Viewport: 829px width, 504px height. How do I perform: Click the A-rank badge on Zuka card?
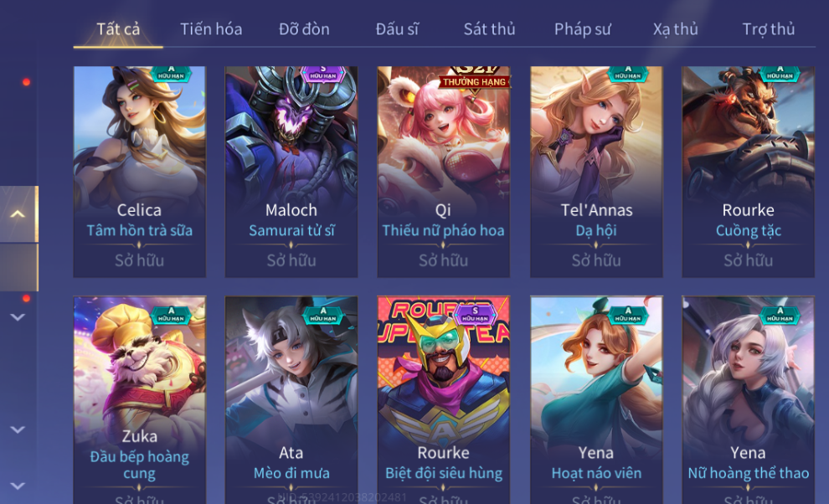171,315
